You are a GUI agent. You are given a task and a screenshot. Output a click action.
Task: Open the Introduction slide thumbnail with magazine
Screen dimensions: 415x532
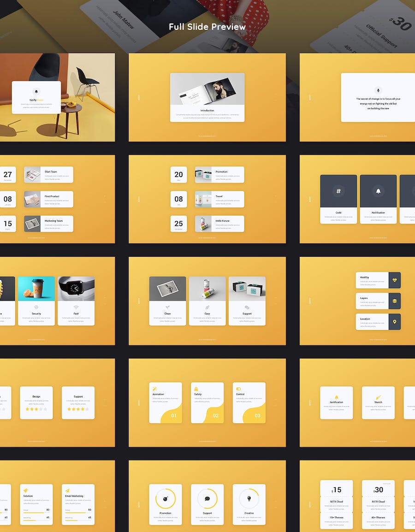coord(207,97)
